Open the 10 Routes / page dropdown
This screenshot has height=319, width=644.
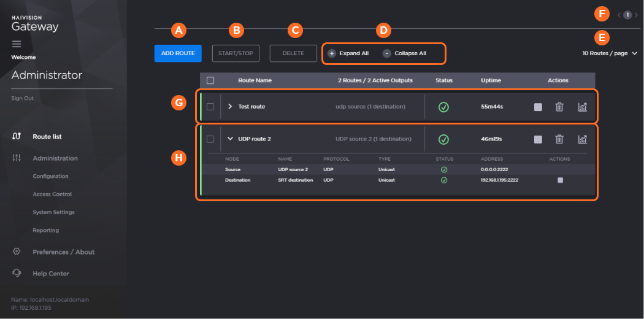tap(610, 53)
